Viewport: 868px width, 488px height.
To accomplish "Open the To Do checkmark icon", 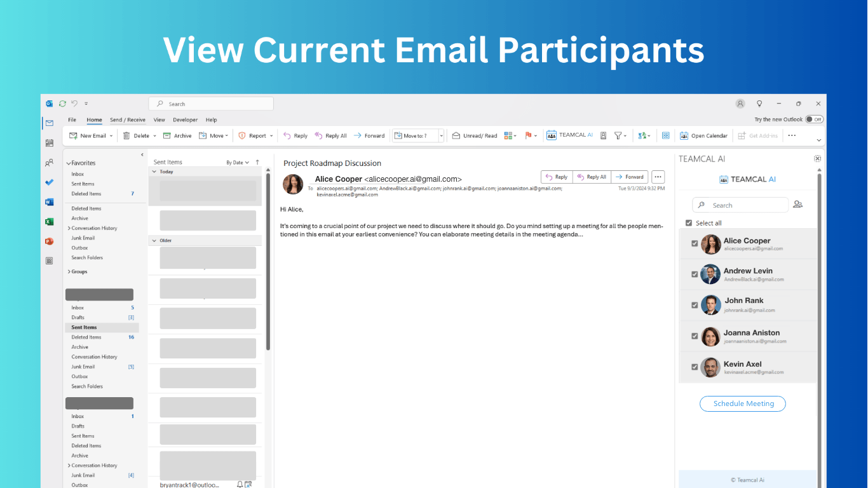I will tap(50, 182).
